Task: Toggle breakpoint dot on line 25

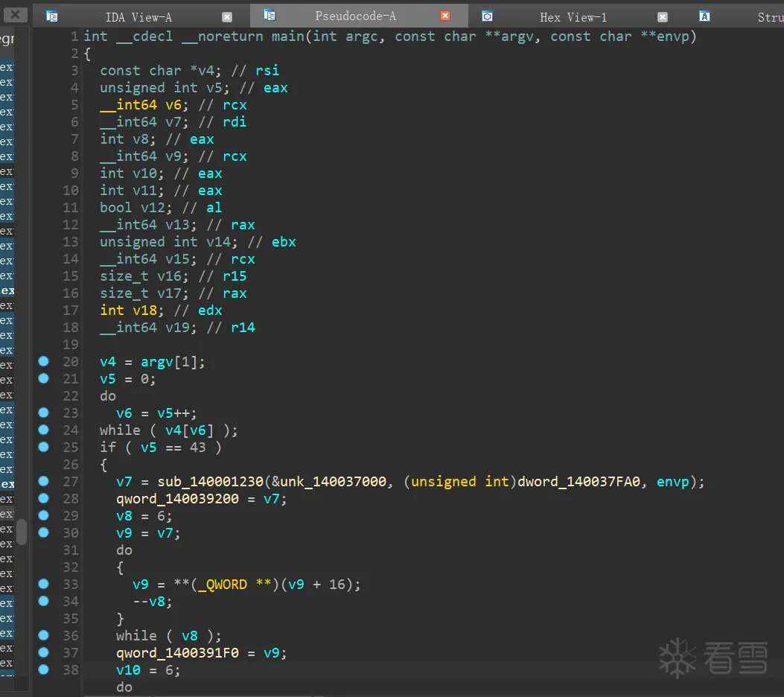Action: pyautogui.click(x=43, y=447)
